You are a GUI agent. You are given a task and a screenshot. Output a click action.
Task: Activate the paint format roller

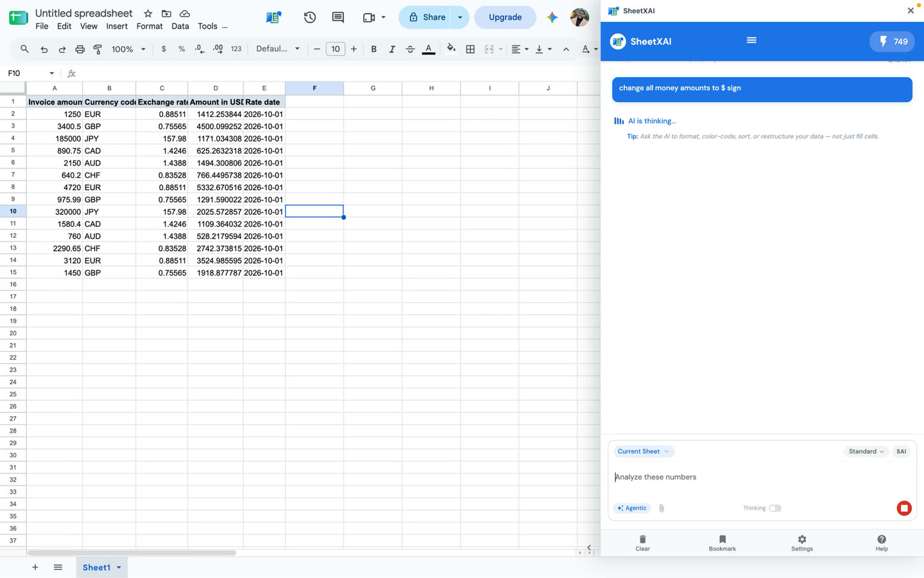tap(98, 49)
